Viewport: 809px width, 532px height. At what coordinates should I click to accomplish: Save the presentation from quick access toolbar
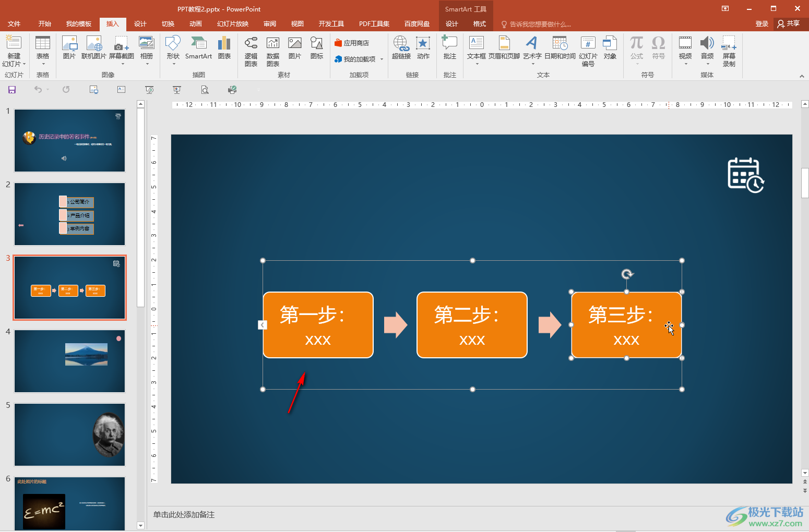(12, 90)
